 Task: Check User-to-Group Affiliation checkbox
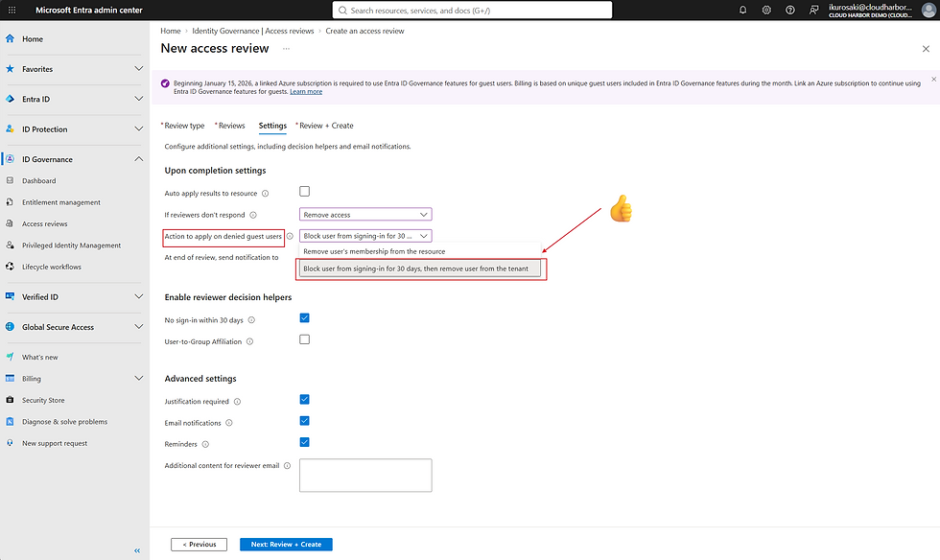[x=305, y=339]
